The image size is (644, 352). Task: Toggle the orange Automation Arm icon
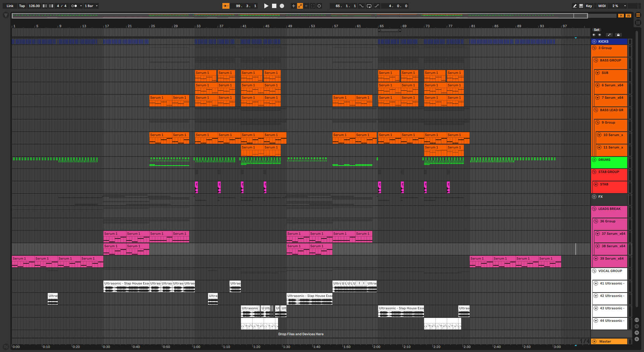[300, 6]
